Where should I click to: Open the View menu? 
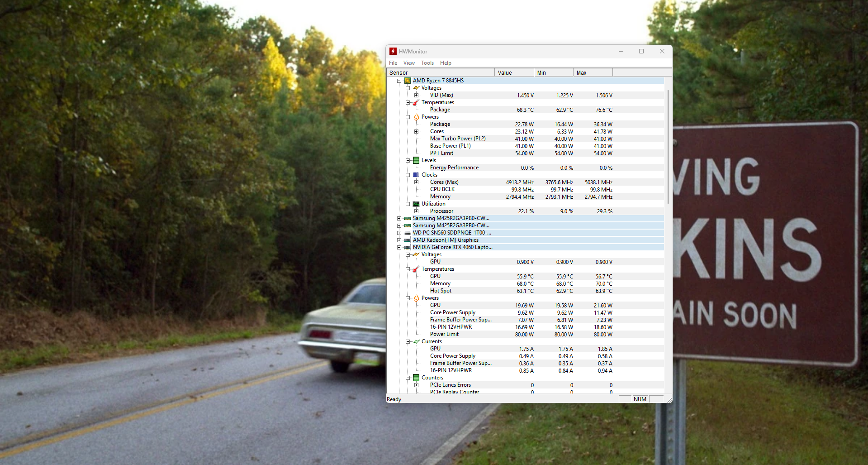[x=409, y=63]
